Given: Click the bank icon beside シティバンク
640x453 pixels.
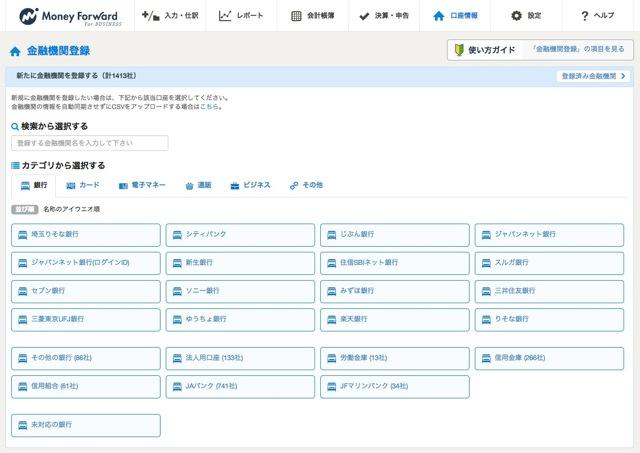Looking at the screenshot, I should click(x=177, y=235).
